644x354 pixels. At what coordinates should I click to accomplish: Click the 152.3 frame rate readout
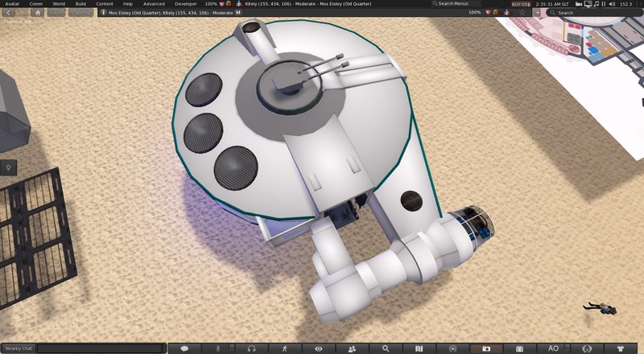625,4
